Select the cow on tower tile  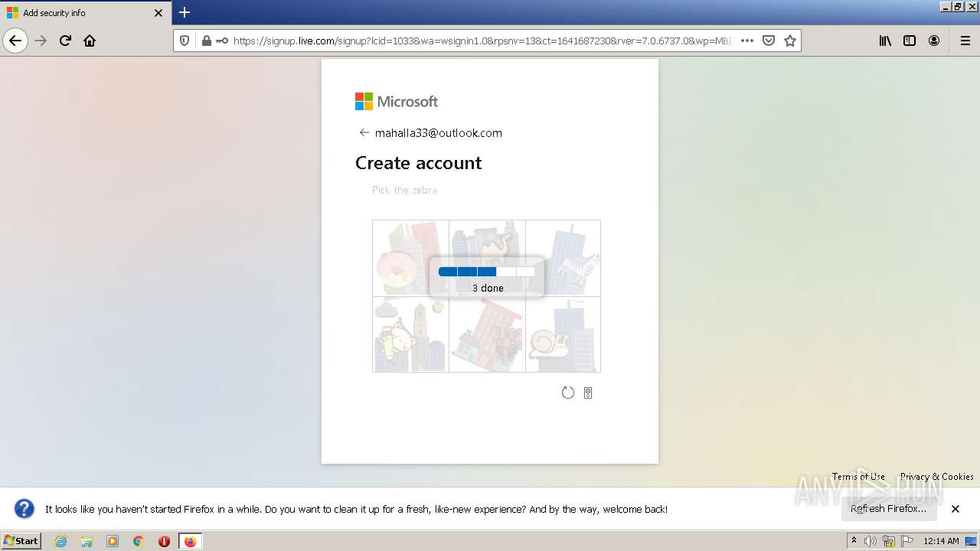[x=410, y=334]
